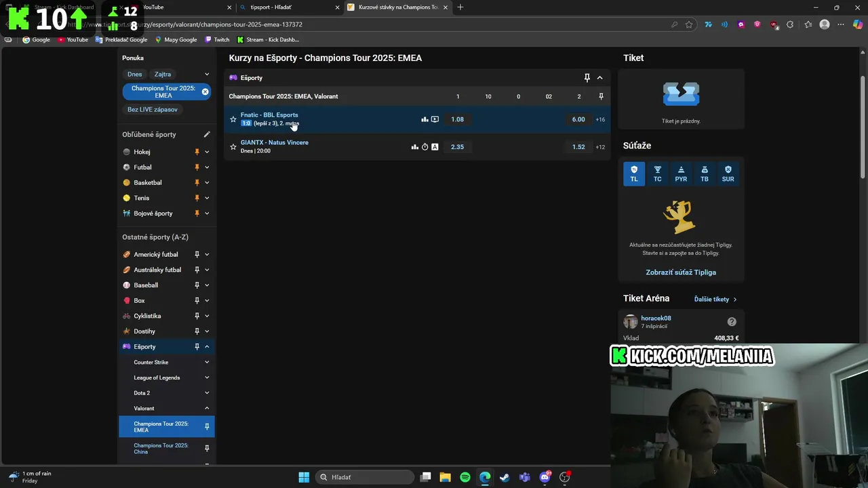Open Ďalšie tikety link
Viewport: 868px width, 488px height.
715,299
